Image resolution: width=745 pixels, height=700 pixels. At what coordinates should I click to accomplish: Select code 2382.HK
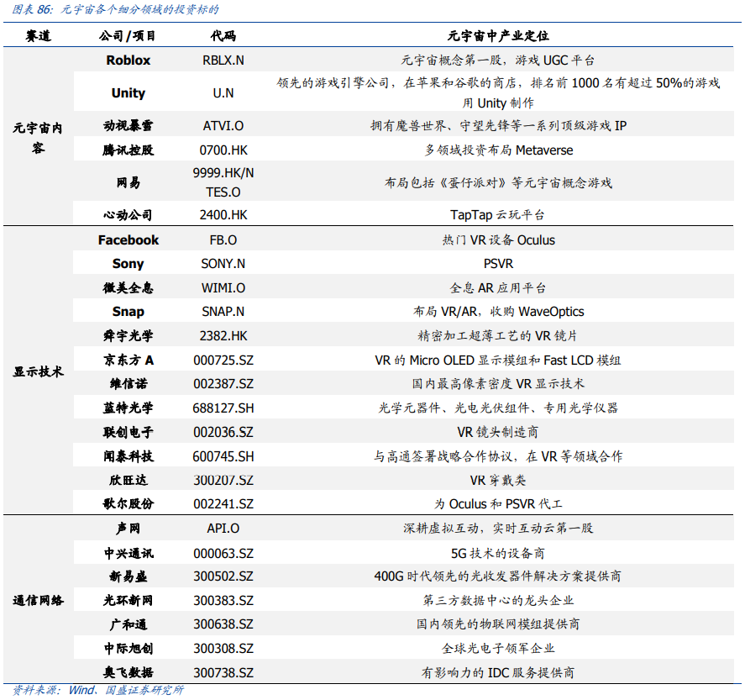tap(223, 336)
